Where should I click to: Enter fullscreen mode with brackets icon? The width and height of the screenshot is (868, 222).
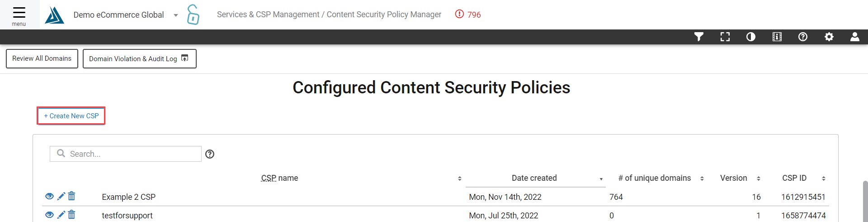click(725, 37)
